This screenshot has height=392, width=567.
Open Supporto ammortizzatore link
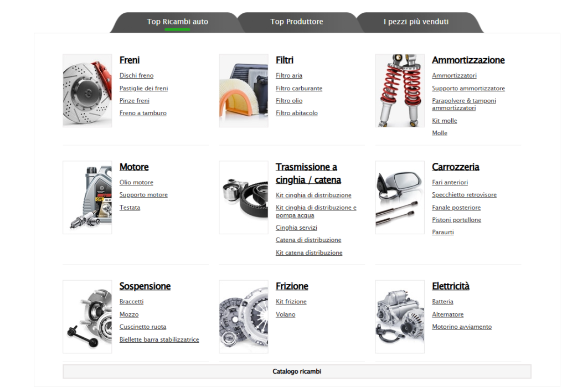[468, 88]
